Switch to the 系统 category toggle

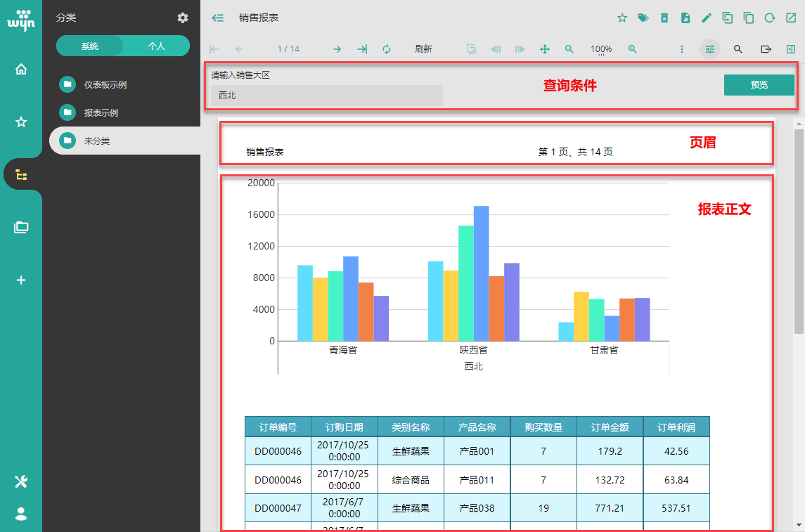90,46
